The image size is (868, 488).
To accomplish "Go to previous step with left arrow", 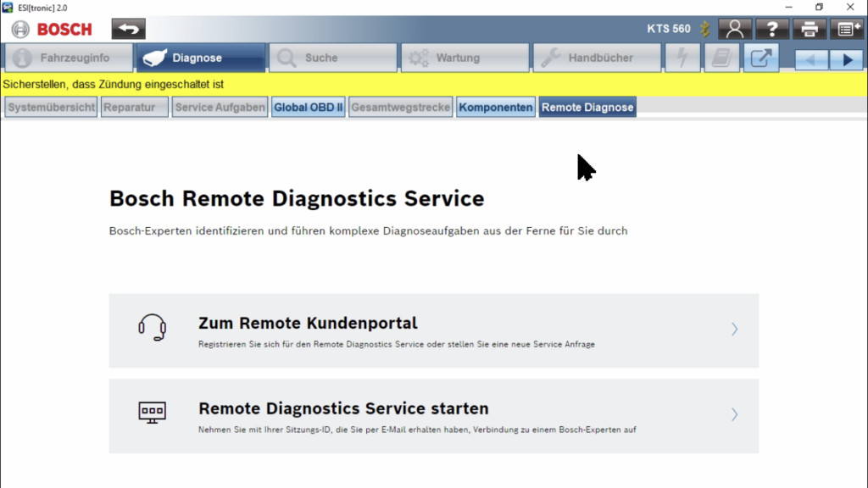I will [x=811, y=60].
